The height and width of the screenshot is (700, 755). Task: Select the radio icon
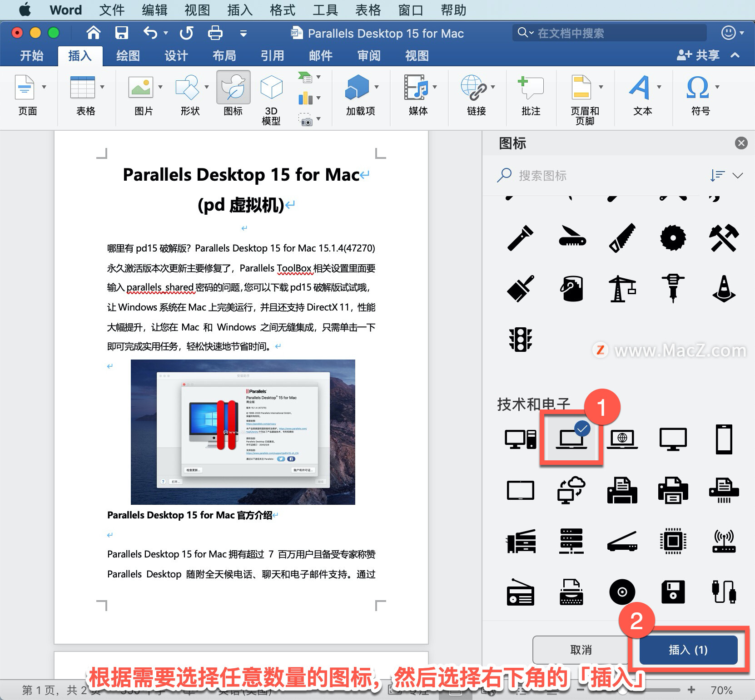coord(521,592)
